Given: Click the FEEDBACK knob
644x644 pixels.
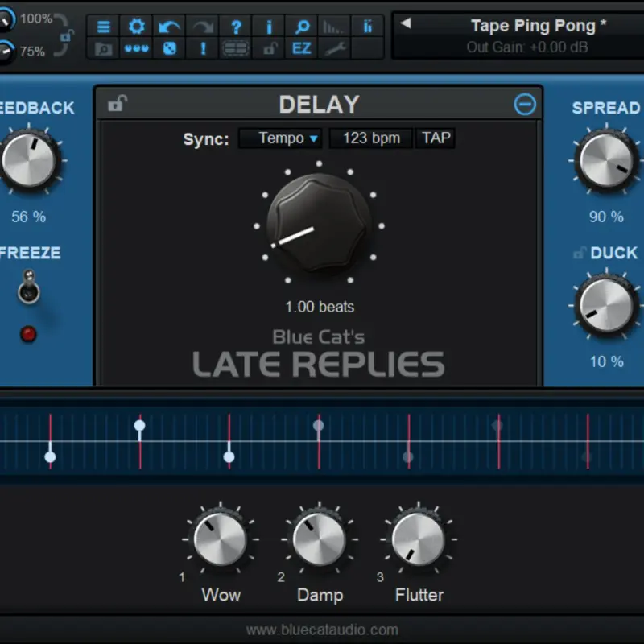Looking at the screenshot, I should tap(29, 160).
